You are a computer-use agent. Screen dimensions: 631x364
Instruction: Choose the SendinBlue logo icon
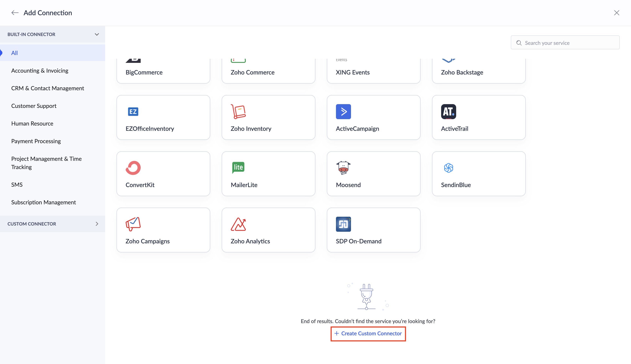click(x=448, y=168)
